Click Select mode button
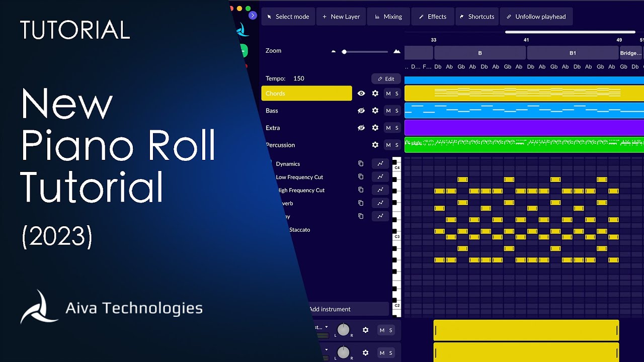 coord(288,17)
